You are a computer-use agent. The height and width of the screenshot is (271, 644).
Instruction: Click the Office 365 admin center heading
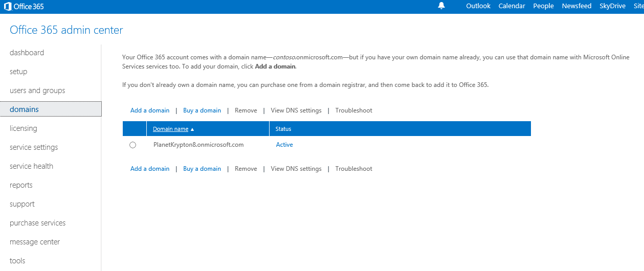point(66,30)
